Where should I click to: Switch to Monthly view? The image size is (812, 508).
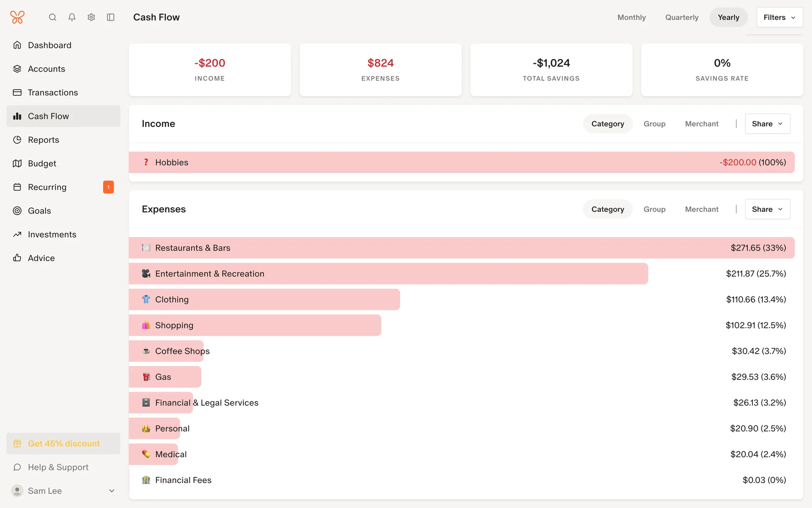[631, 17]
